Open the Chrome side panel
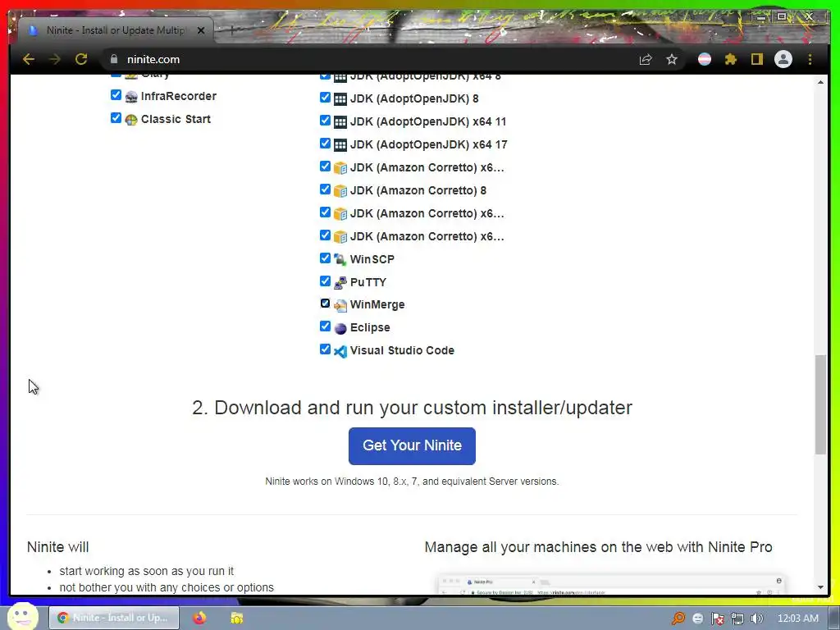This screenshot has height=630, width=840. [756, 59]
